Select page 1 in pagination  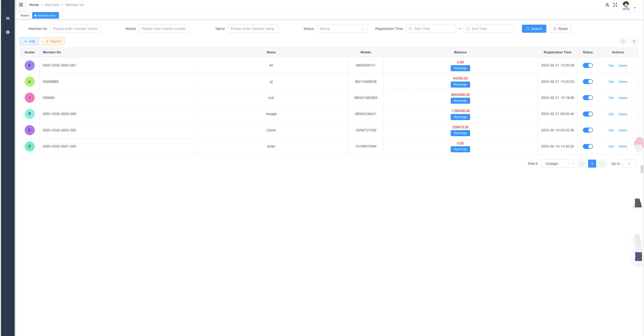[592, 164]
